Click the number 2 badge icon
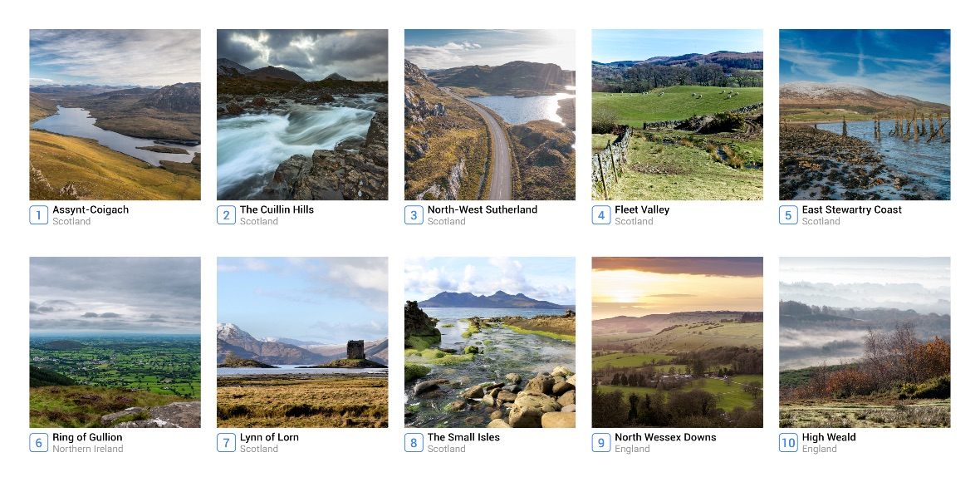The height and width of the screenshot is (482, 980). coord(226,215)
